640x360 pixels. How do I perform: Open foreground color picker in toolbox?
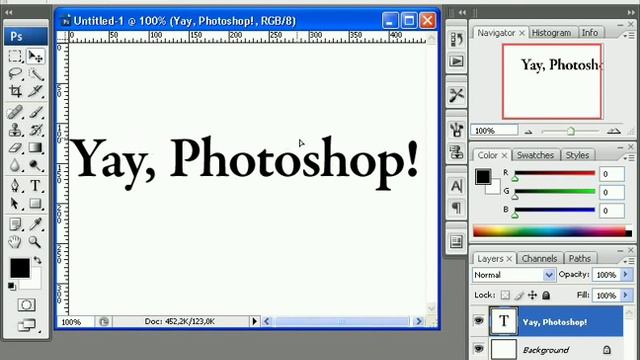point(20,268)
